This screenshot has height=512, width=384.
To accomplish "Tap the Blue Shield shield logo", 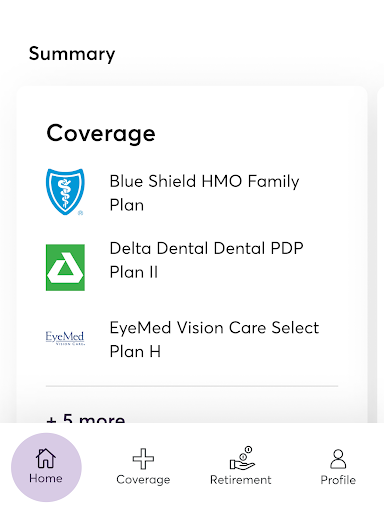I will [65, 192].
